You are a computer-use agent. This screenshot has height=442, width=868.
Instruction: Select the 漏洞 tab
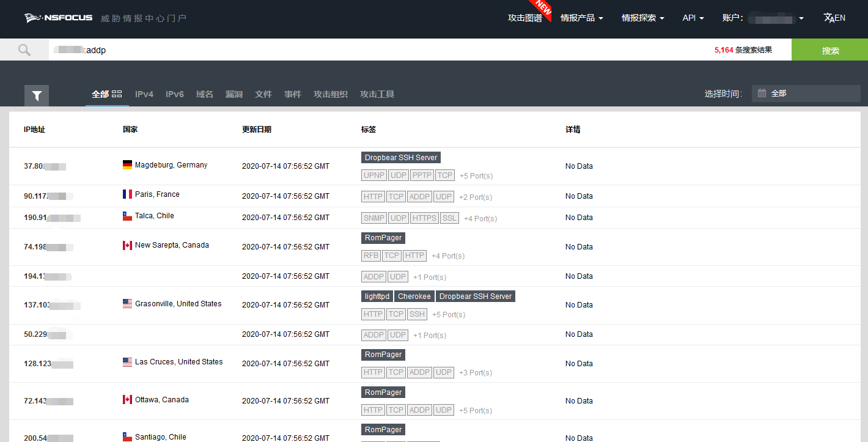(234, 94)
